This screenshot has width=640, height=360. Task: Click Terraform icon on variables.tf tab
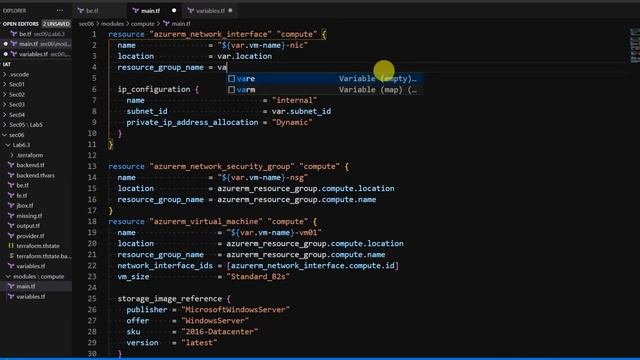(191, 11)
